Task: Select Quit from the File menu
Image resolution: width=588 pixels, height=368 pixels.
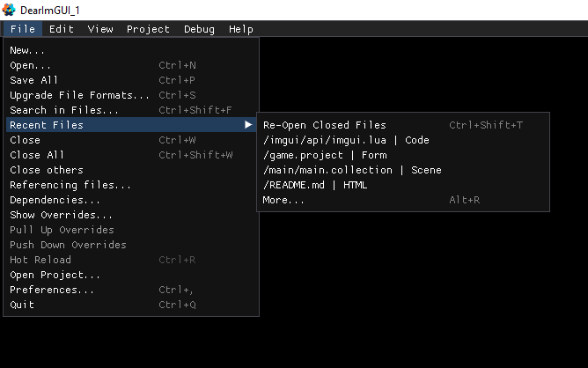Action: point(22,305)
